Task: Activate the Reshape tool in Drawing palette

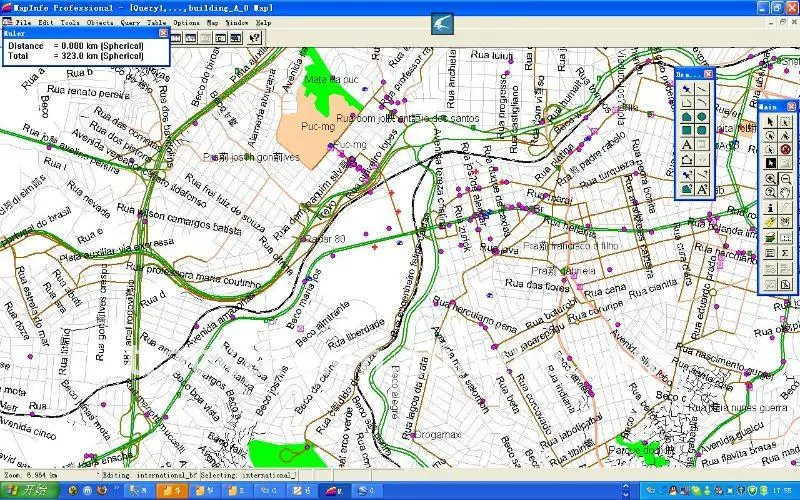Action: (x=687, y=160)
